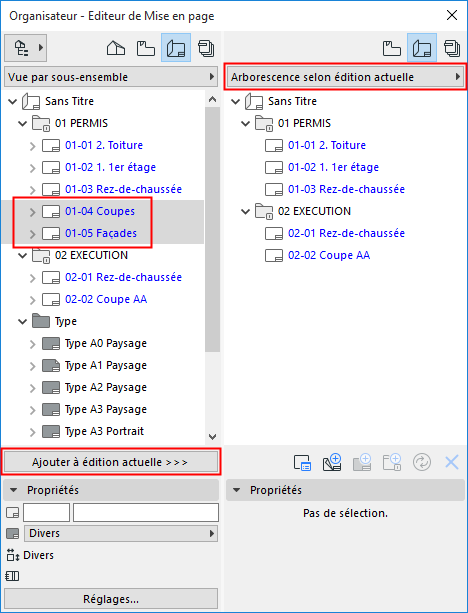Image resolution: width=468 pixels, height=613 pixels.
Task: Open the Organizer mode tree button
Action: click(25, 48)
